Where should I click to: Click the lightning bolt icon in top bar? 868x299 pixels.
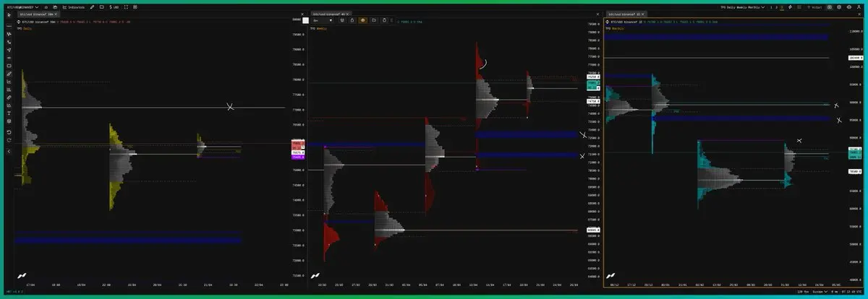tap(790, 7)
